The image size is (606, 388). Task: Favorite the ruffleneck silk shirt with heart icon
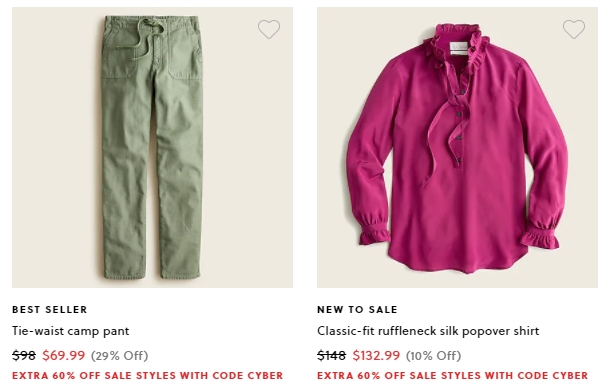pyautogui.click(x=574, y=29)
